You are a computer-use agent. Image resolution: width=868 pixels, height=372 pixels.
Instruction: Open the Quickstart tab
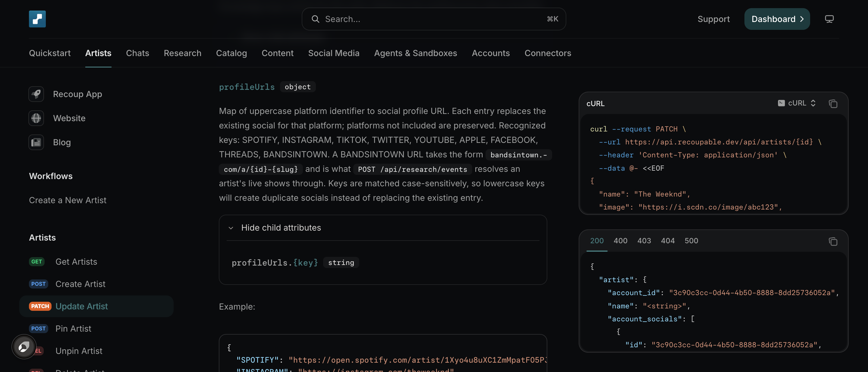point(50,53)
